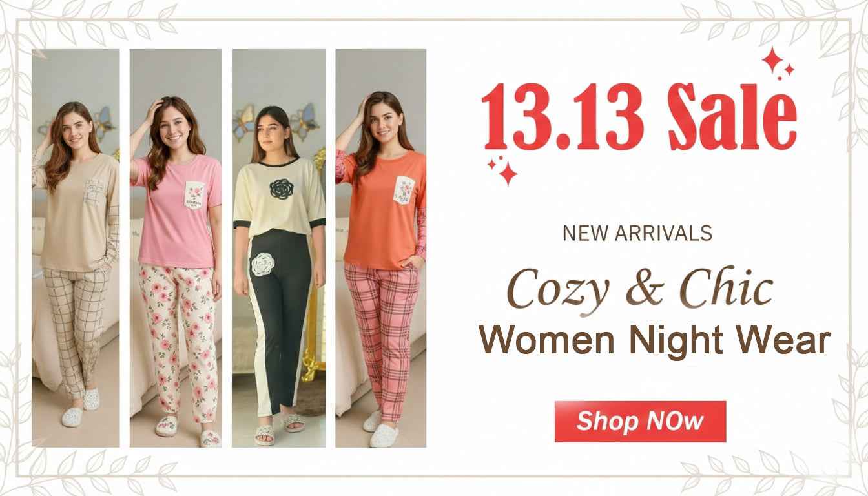Click the 13.13 Sale headline
The height and width of the screenshot is (496, 868).
[639, 117]
